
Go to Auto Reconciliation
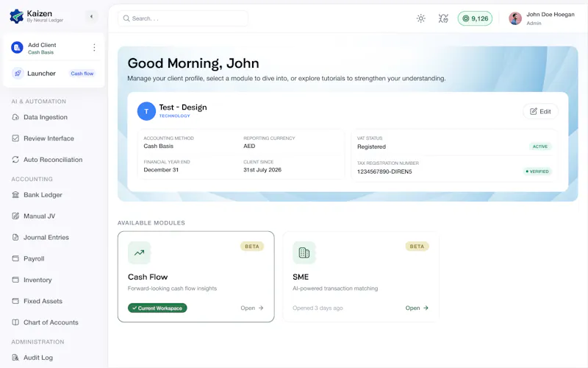[53, 160]
